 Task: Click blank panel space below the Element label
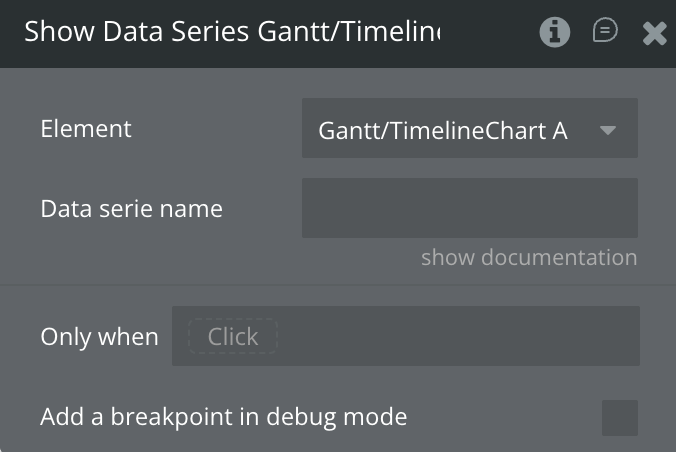tap(150, 168)
